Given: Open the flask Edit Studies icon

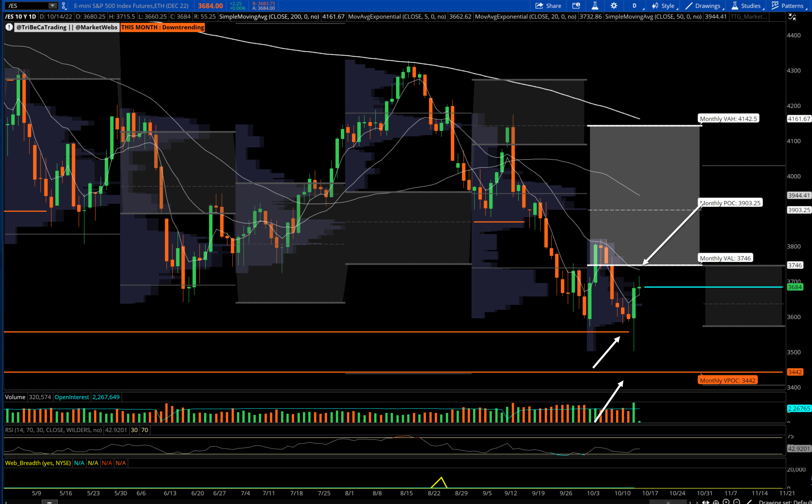Looking at the screenshot, I should (595, 6).
